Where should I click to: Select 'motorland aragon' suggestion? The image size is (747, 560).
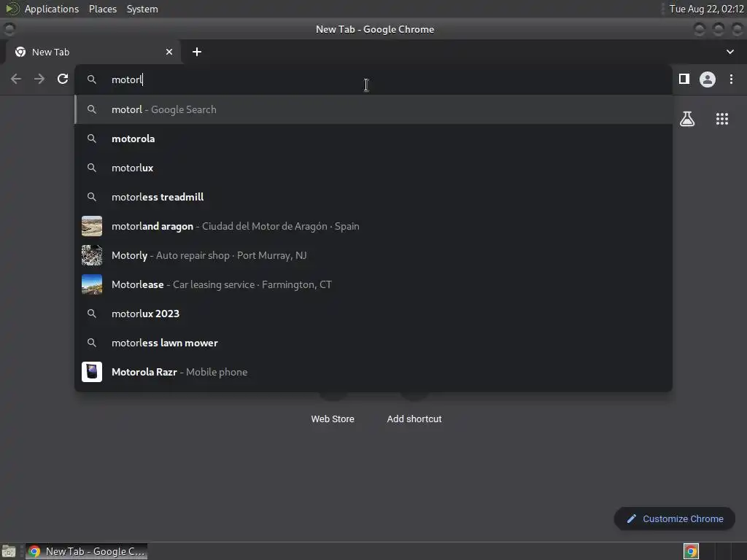373,226
